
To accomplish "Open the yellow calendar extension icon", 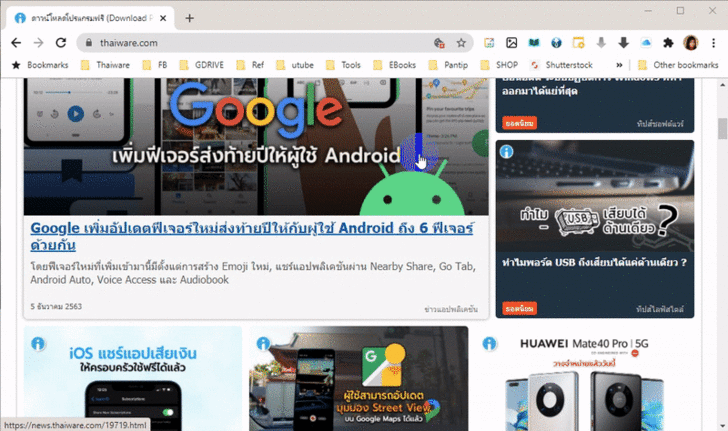I will (x=578, y=43).
